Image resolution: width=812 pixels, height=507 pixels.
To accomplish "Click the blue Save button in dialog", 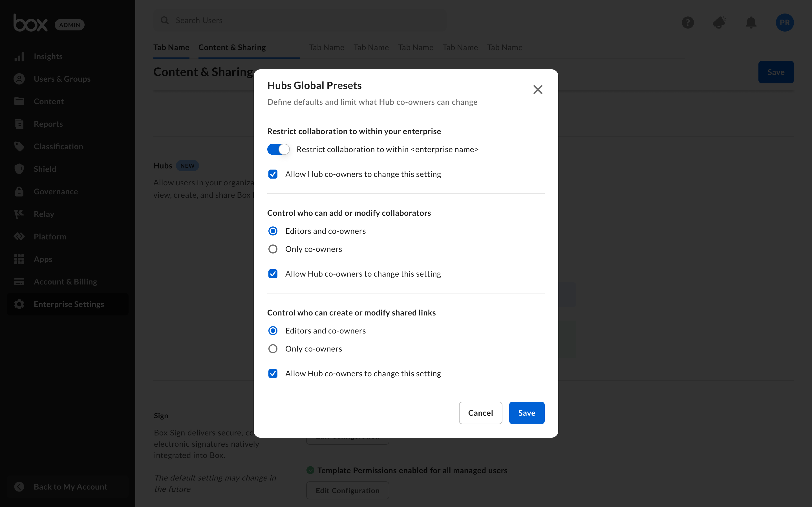I will (526, 413).
